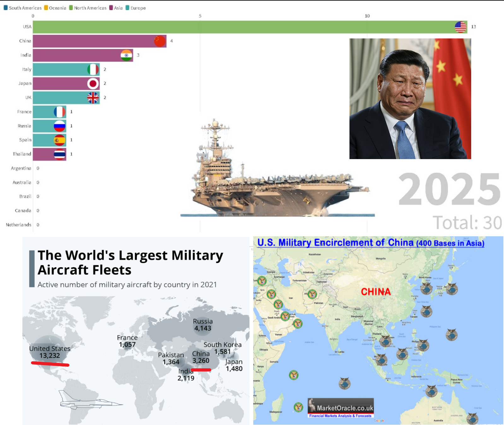Click the North Americas legend color swatch
This screenshot has height=425, width=504.
pyautogui.click(x=71, y=8)
